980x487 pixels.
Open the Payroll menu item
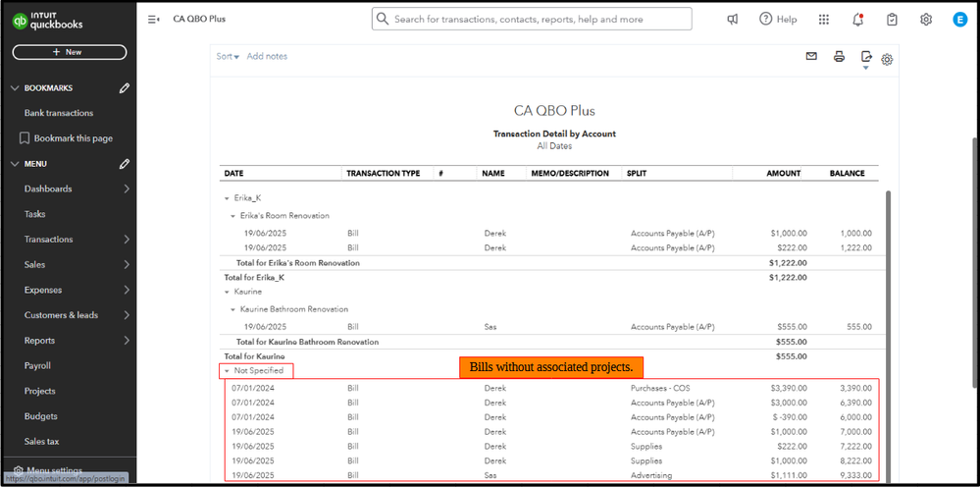point(37,365)
